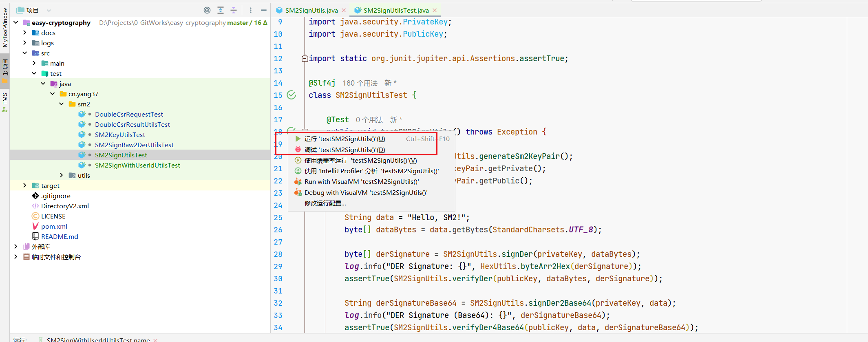Select DirectoryV2.xml file

tap(65, 206)
